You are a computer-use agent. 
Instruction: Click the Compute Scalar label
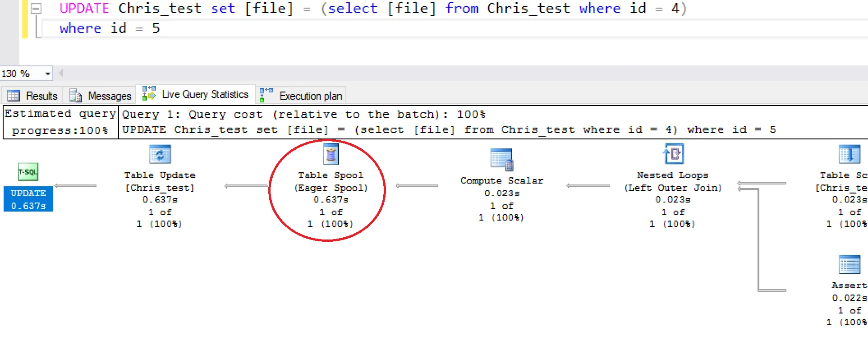pos(502,180)
